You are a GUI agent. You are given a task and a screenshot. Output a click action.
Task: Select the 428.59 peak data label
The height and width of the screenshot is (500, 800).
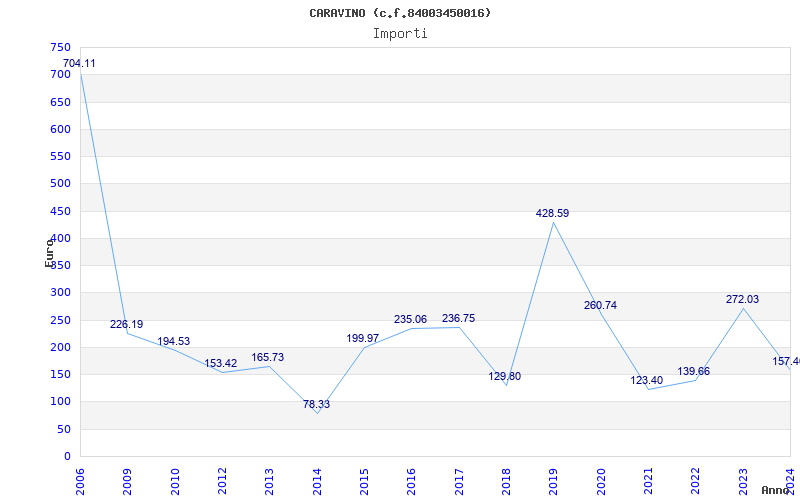[x=552, y=214]
